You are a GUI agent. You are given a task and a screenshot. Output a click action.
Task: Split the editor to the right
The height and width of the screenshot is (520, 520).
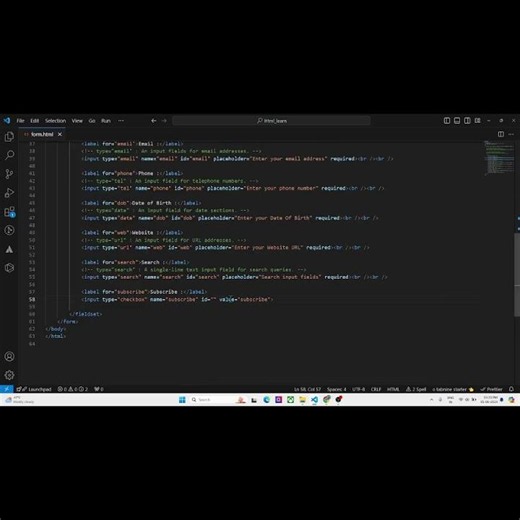click(x=501, y=134)
